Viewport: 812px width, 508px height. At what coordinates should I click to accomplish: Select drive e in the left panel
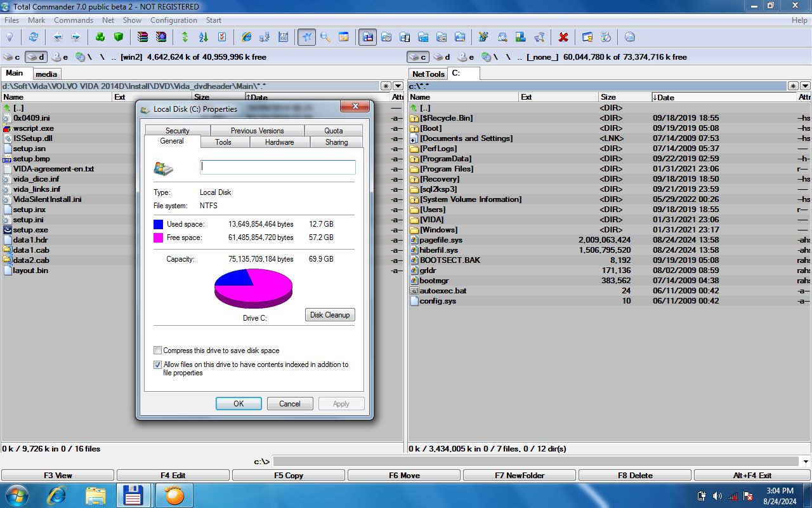click(60, 57)
